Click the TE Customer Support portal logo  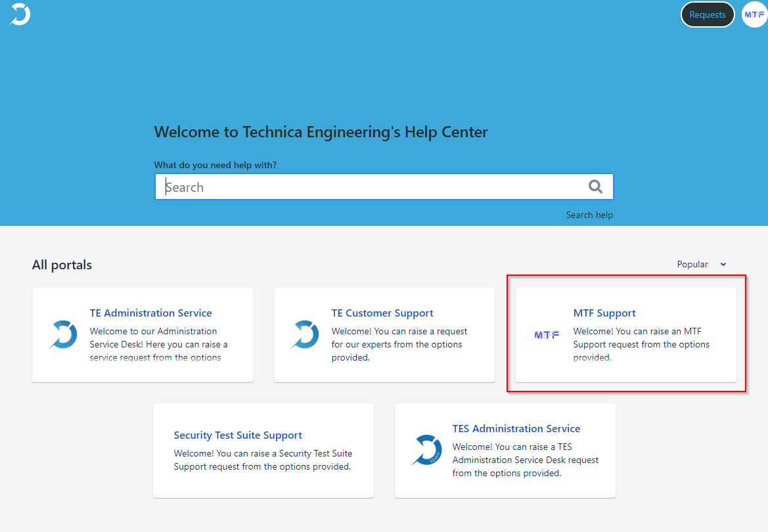click(305, 334)
